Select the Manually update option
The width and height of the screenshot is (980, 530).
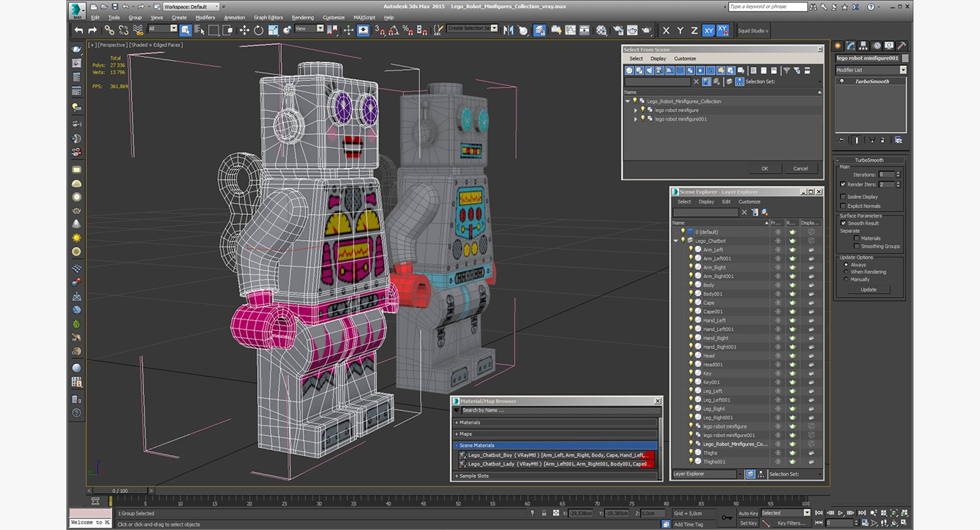point(846,279)
